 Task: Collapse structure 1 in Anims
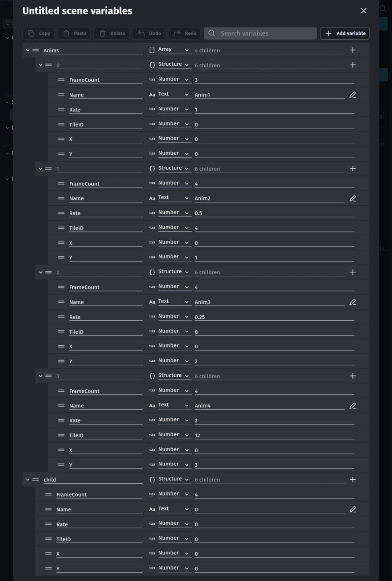click(x=41, y=169)
